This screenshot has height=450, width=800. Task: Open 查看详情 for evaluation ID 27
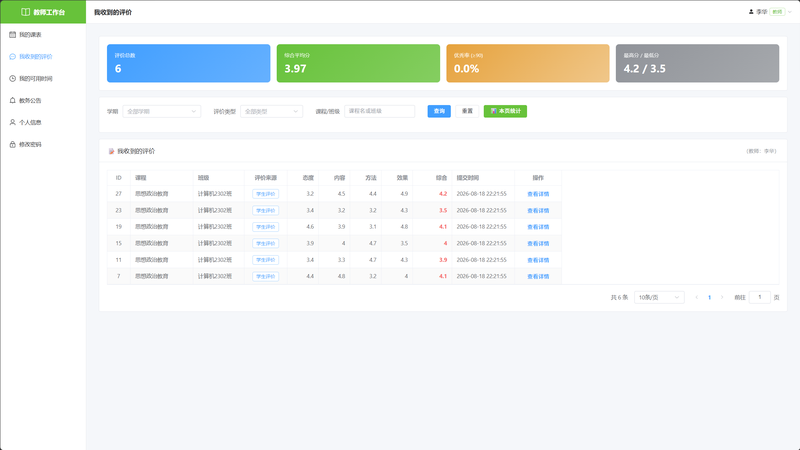(x=538, y=194)
